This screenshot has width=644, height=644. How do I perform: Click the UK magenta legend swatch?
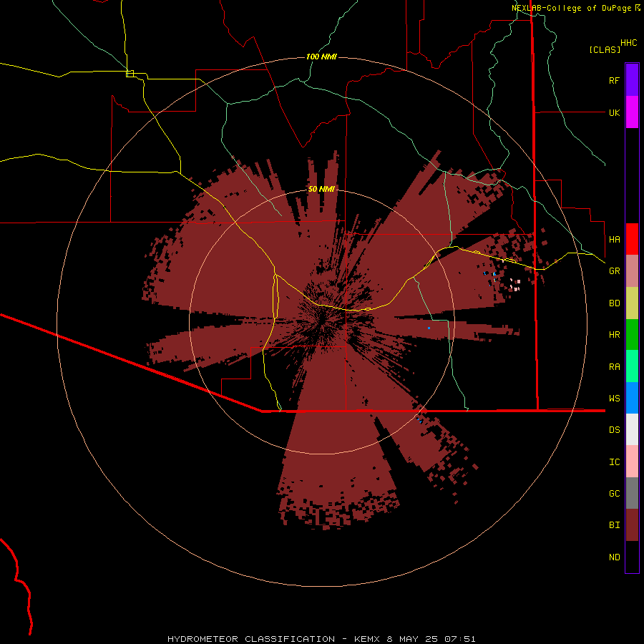pos(632,112)
